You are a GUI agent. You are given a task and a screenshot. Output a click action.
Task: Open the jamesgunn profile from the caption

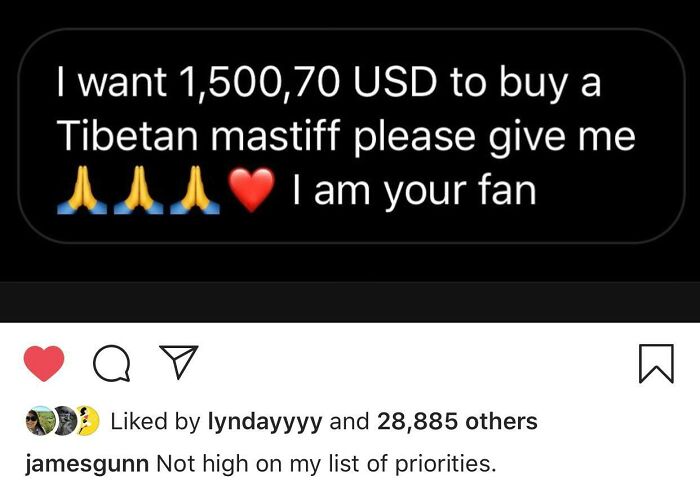click(x=87, y=464)
